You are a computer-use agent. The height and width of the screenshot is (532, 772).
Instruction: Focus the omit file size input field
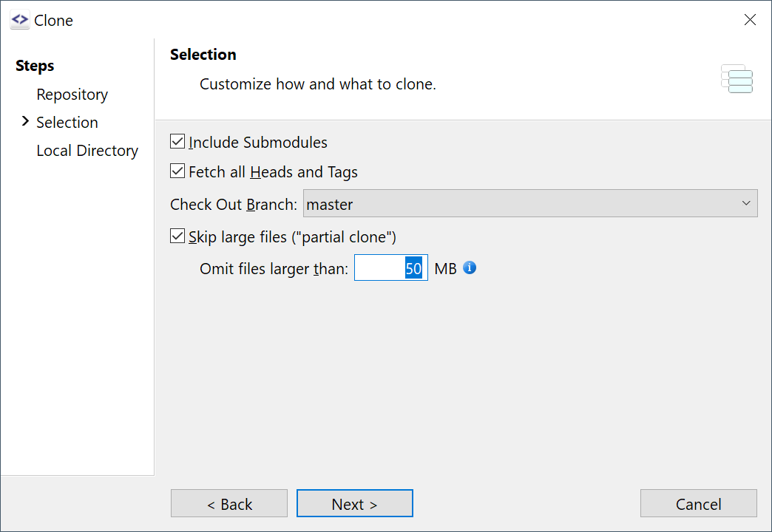[x=390, y=268]
